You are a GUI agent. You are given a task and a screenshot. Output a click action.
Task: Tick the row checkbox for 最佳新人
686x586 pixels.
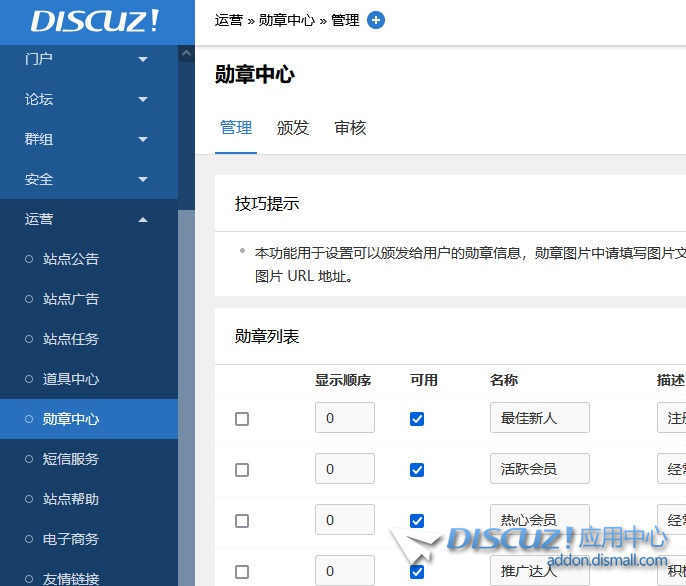[x=242, y=419]
